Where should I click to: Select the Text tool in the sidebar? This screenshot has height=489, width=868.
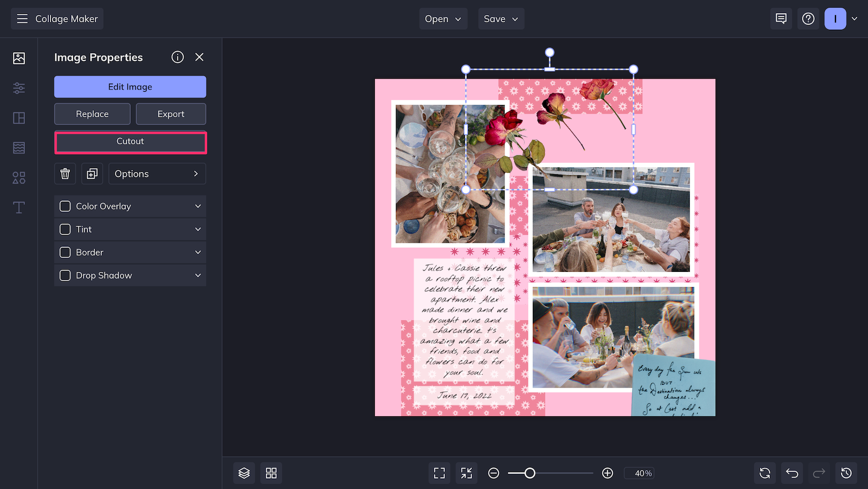pos(18,207)
